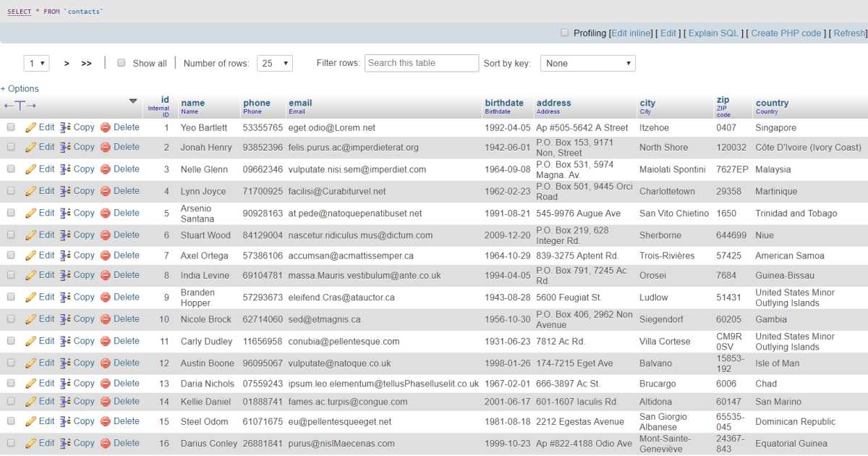Click the red delete icon for Lynn Joyce
The height and width of the screenshot is (456, 868).
(106, 191)
